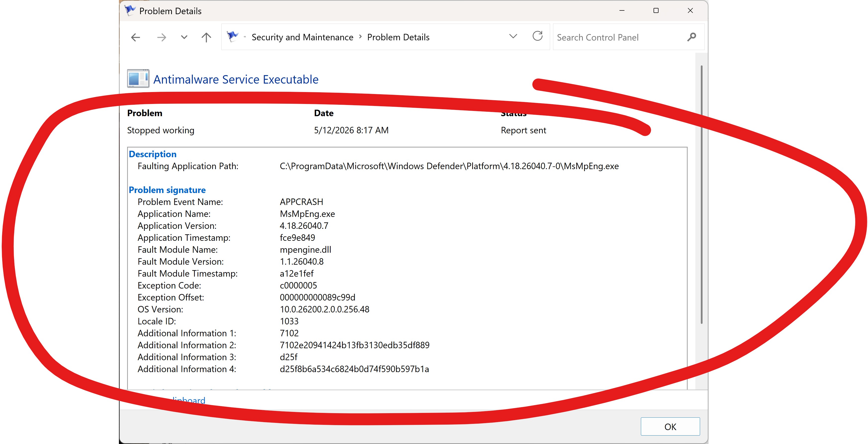
Task: Click the flag icon in the address bar
Action: (233, 36)
